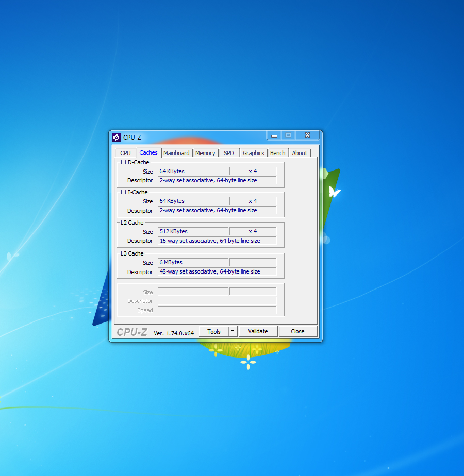Click the CPU-Z title bar icon
The height and width of the screenshot is (476, 464).
tap(117, 137)
